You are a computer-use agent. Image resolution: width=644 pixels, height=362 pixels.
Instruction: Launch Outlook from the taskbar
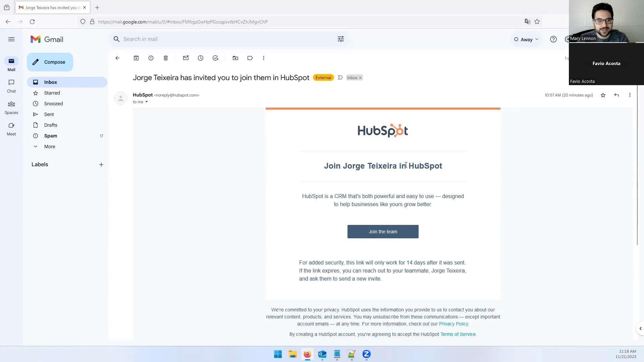322,354
